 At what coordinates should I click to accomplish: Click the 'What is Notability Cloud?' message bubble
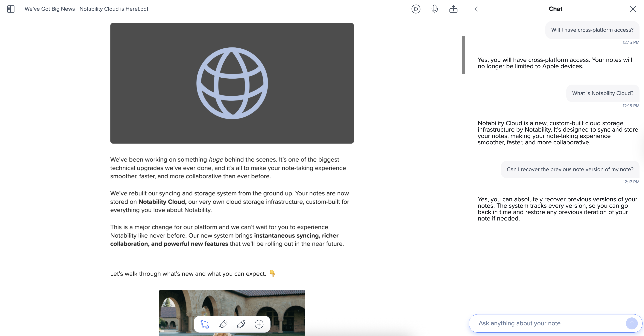[x=602, y=93]
